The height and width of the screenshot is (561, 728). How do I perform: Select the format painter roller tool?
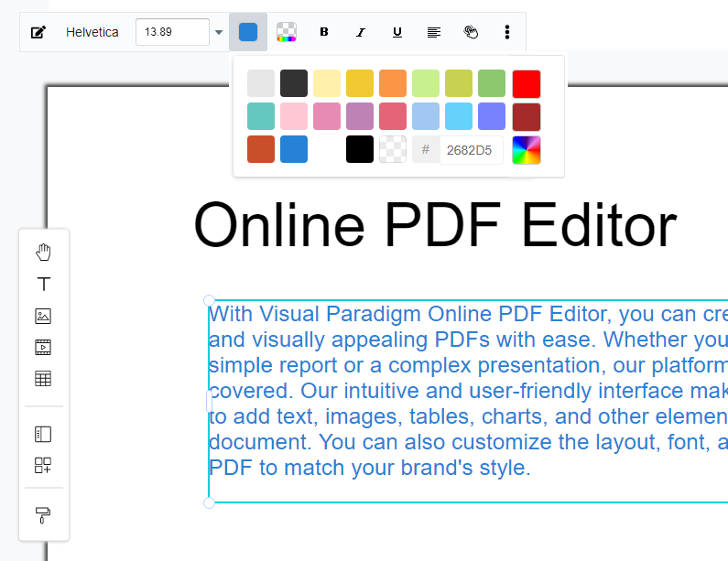click(x=43, y=515)
